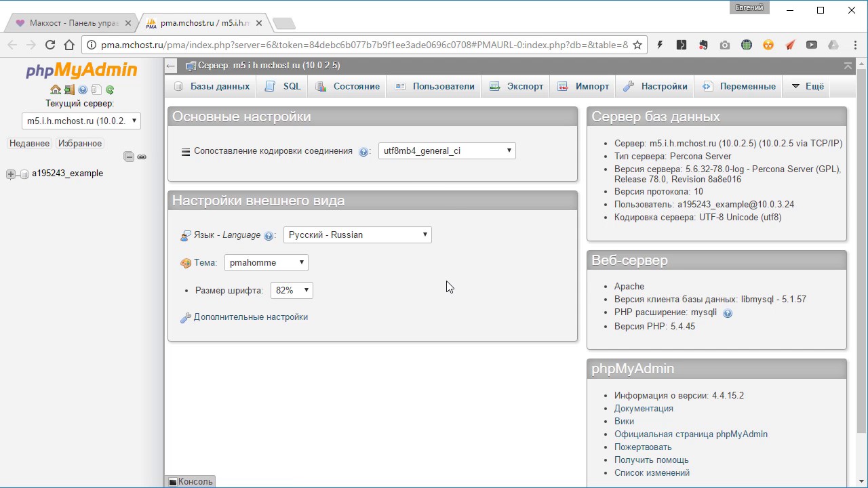Click the browser home button

click(x=69, y=45)
